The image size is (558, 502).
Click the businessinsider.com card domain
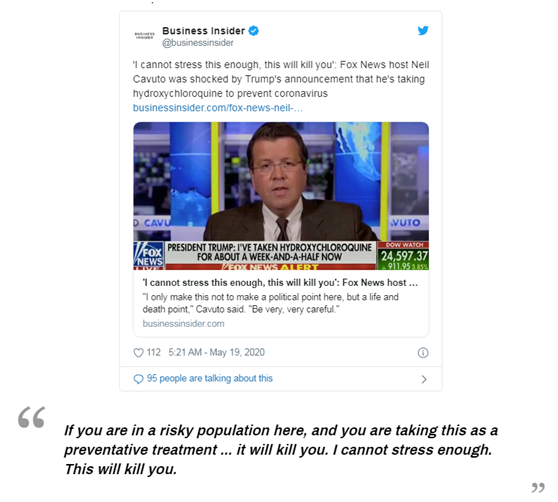click(x=183, y=323)
